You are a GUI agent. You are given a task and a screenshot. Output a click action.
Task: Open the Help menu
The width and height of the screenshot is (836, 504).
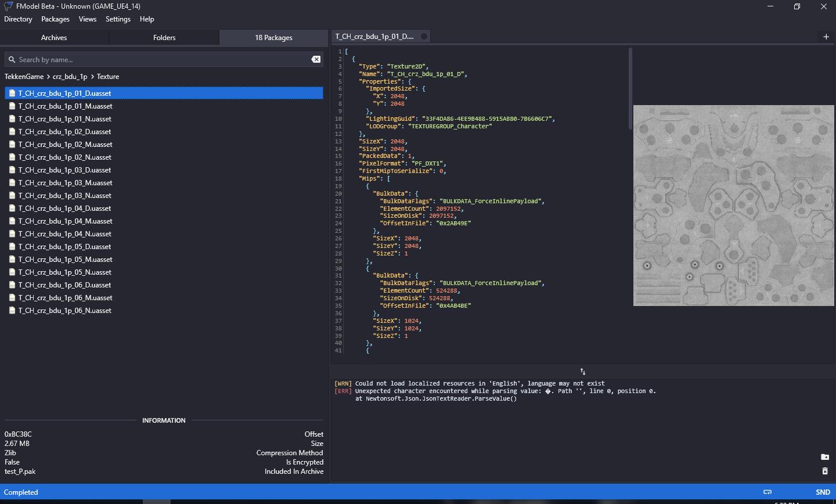(x=147, y=19)
